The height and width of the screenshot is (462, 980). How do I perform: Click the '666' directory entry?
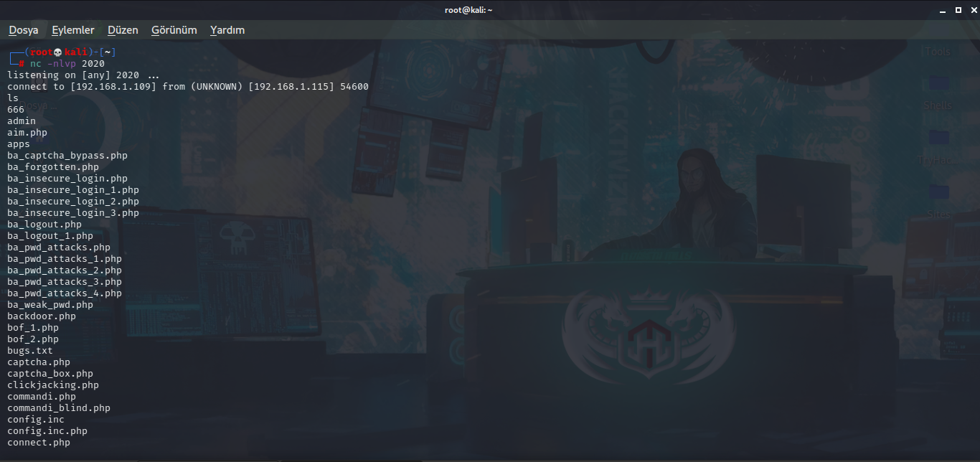tap(16, 110)
